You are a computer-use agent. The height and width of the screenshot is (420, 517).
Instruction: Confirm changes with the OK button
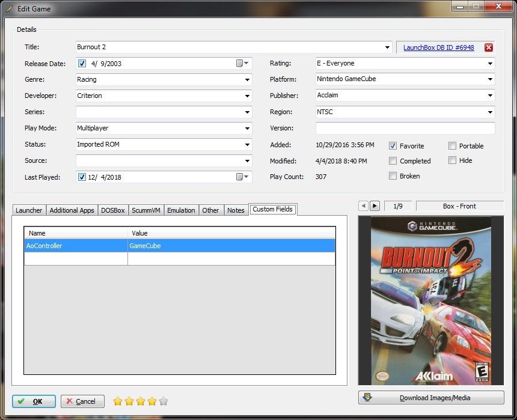point(34,401)
